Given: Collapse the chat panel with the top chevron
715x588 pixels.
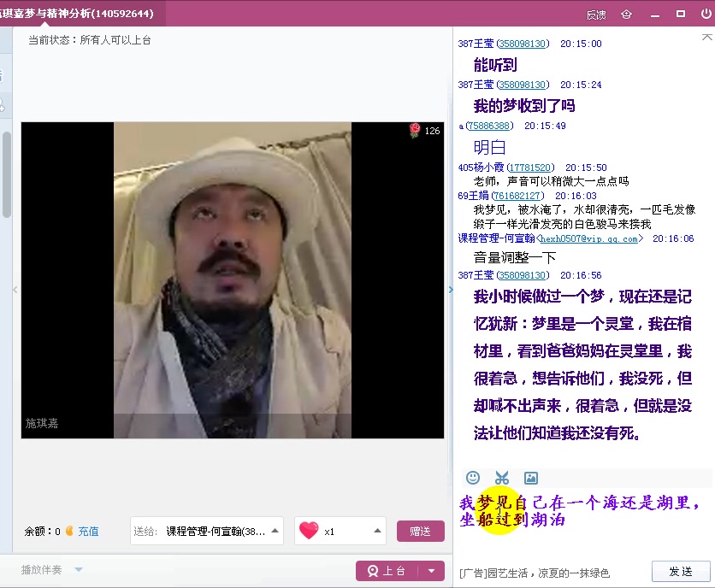Looking at the screenshot, I should [x=706, y=35].
